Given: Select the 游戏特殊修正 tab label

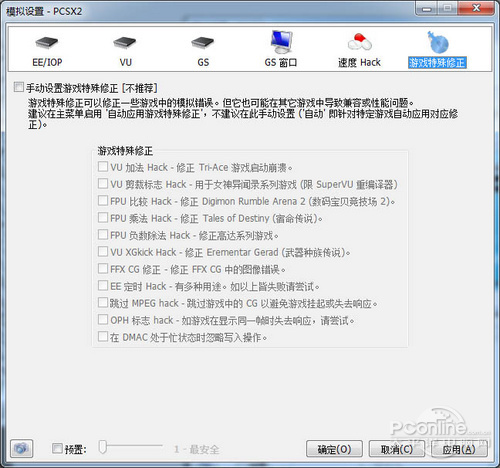Looking at the screenshot, I should coord(437,63).
